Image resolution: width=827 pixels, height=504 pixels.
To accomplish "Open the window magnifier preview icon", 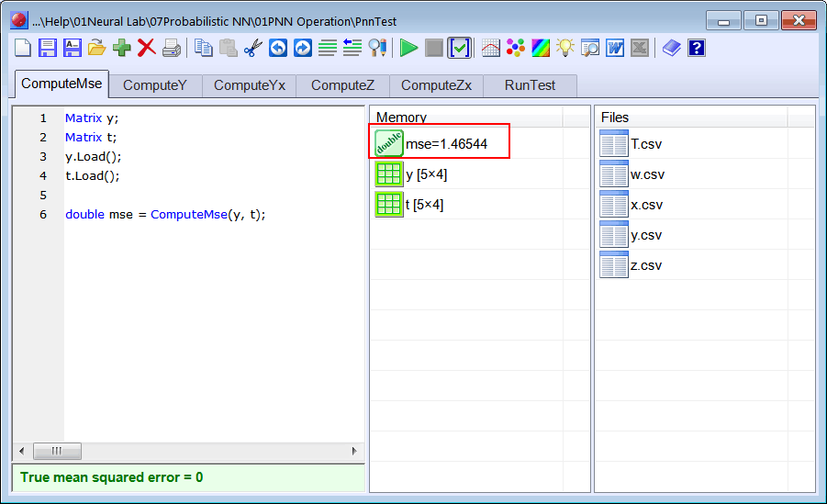I will click(x=590, y=48).
